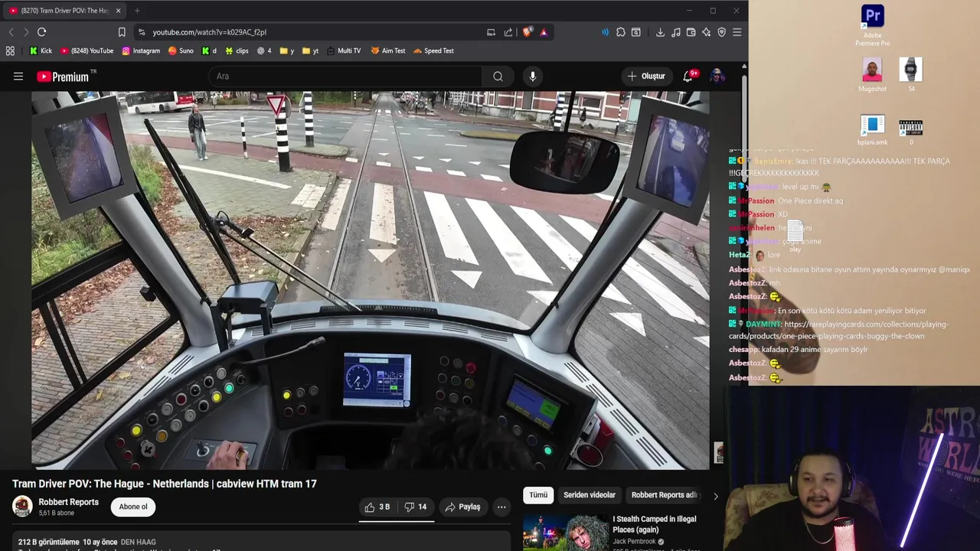Click the youtube.com address bar URL
The height and width of the screenshot is (551, 980).
coord(209,32)
